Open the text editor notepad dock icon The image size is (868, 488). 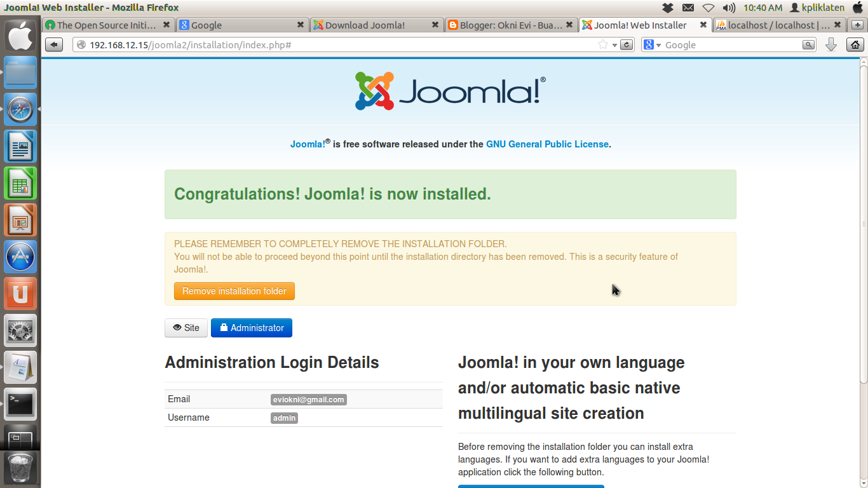[21, 367]
